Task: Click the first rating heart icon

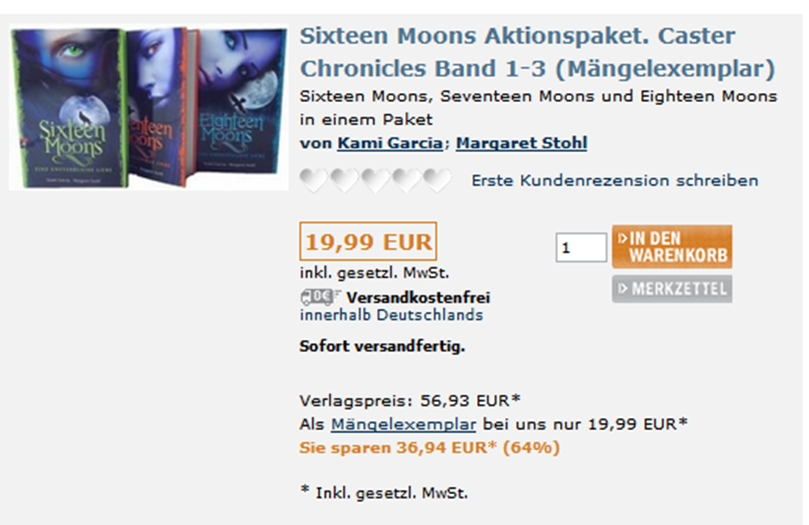Action: point(314,181)
